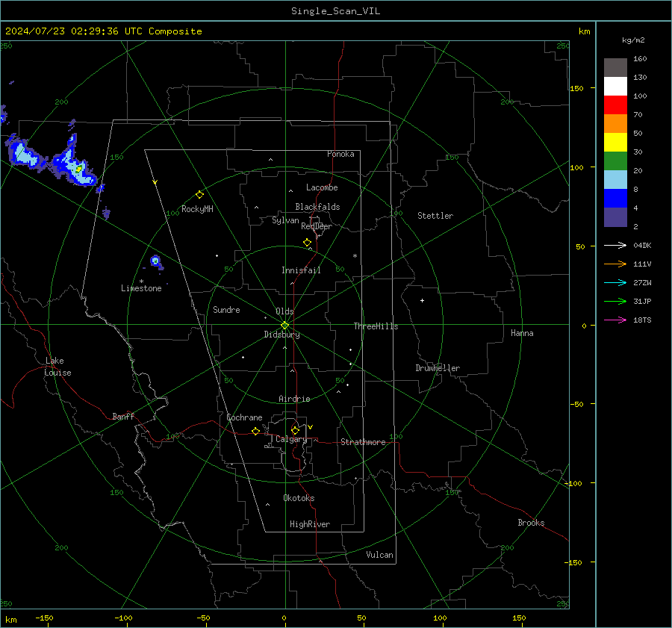Click the 160 value at legend top
Viewport: 672px width, 628px height.
click(x=640, y=59)
